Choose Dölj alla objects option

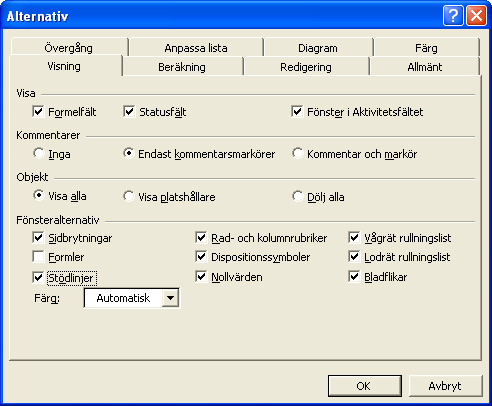pyautogui.click(x=297, y=196)
